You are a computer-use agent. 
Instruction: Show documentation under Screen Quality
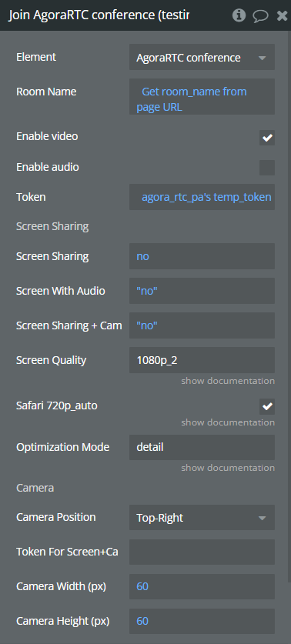[228, 381]
